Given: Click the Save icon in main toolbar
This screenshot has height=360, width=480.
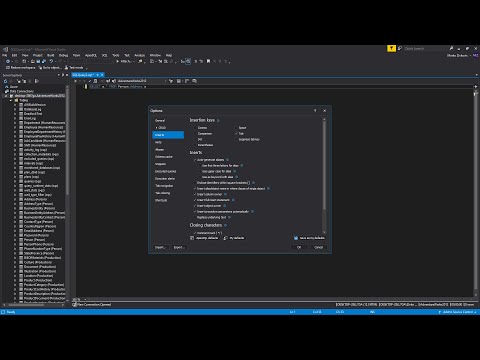Looking at the screenshot, I should click(38, 61).
